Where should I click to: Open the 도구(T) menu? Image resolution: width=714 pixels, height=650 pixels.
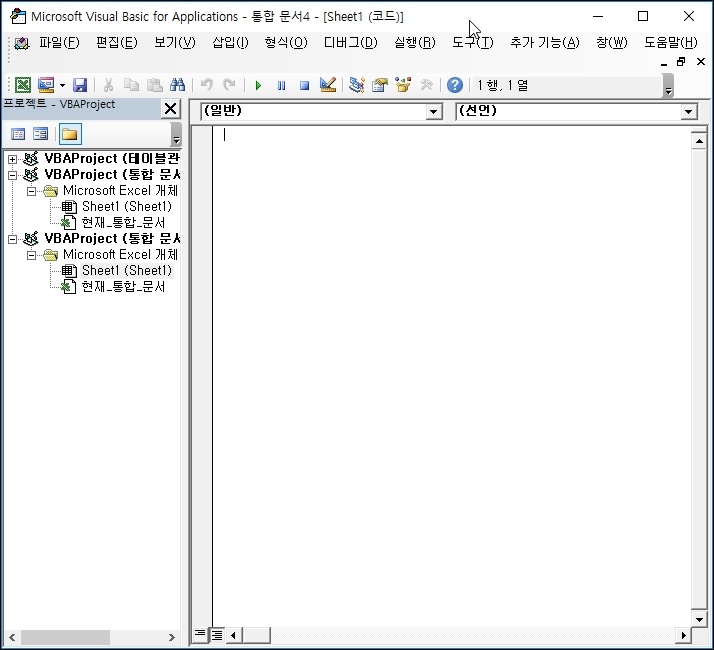pyautogui.click(x=472, y=42)
